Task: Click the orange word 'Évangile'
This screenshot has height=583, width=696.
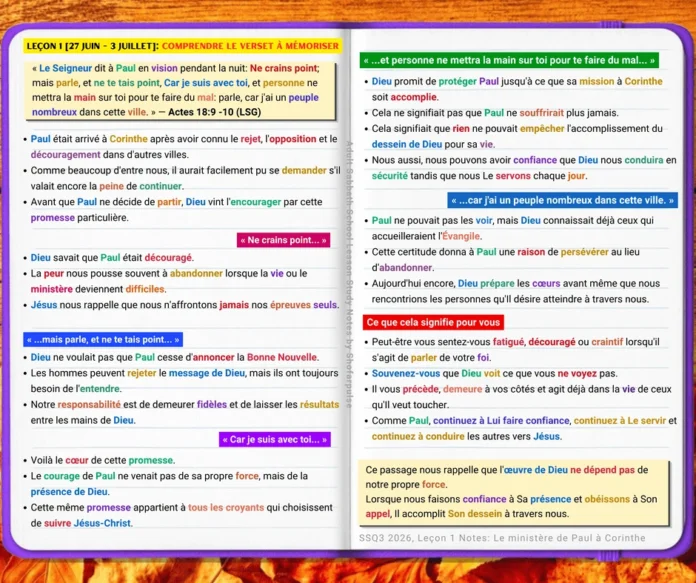Action: pos(461,236)
